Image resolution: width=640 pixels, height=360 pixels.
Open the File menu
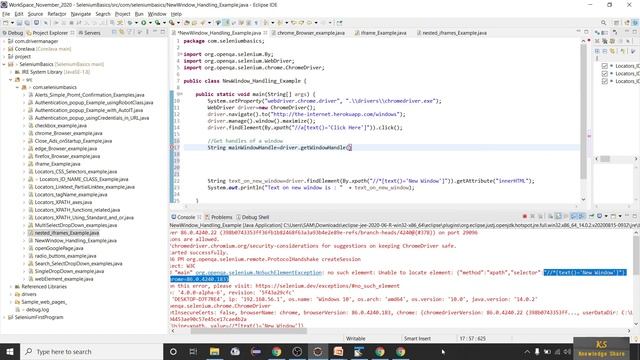coord(6,14)
